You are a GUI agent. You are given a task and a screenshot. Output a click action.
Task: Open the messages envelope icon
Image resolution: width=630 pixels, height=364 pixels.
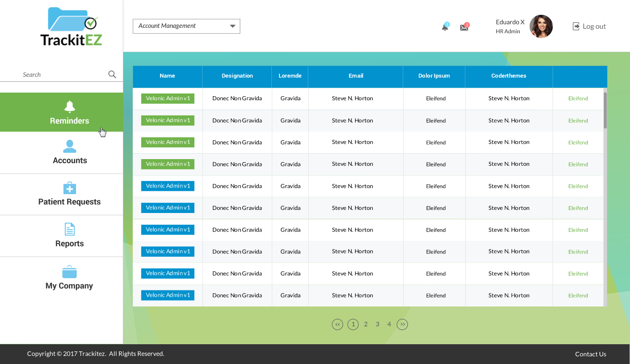[x=464, y=27]
